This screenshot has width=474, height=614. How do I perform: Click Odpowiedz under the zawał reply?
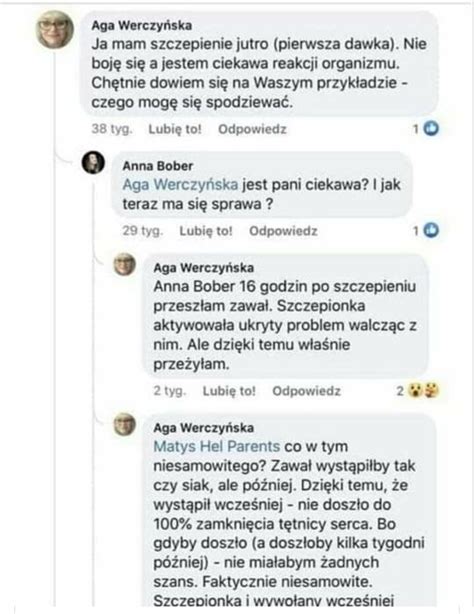pos(306,390)
